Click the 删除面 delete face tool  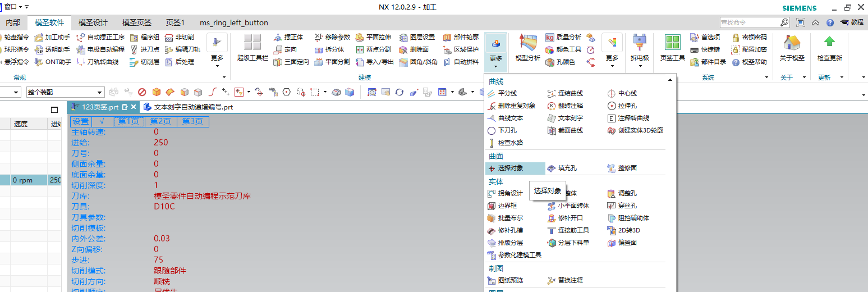pos(415,49)
